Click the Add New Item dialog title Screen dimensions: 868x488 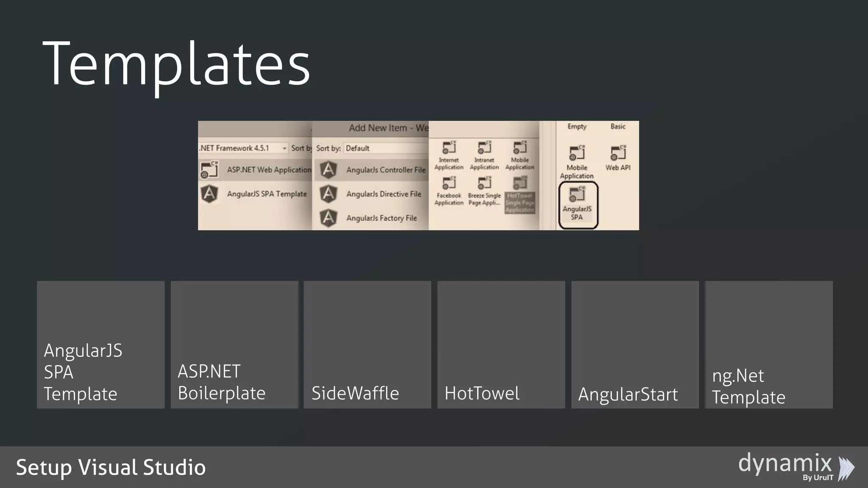pos(389,128)
